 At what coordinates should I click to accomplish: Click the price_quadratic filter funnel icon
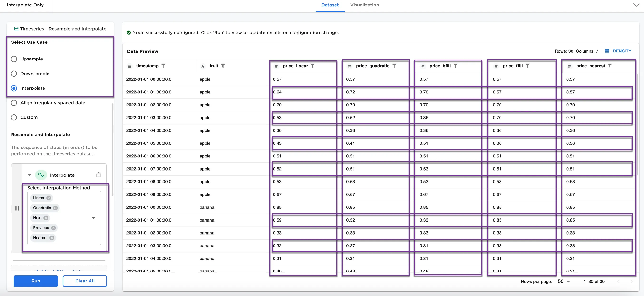(394, 66)
